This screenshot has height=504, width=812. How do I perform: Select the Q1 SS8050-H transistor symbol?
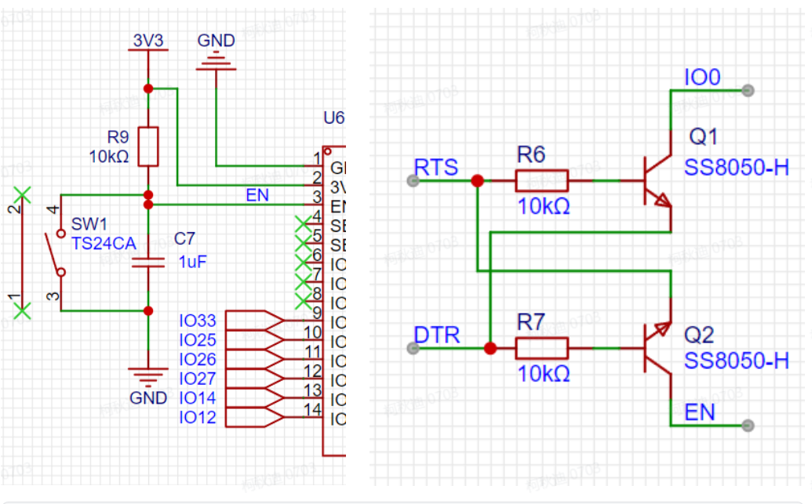tap(656, 181)
